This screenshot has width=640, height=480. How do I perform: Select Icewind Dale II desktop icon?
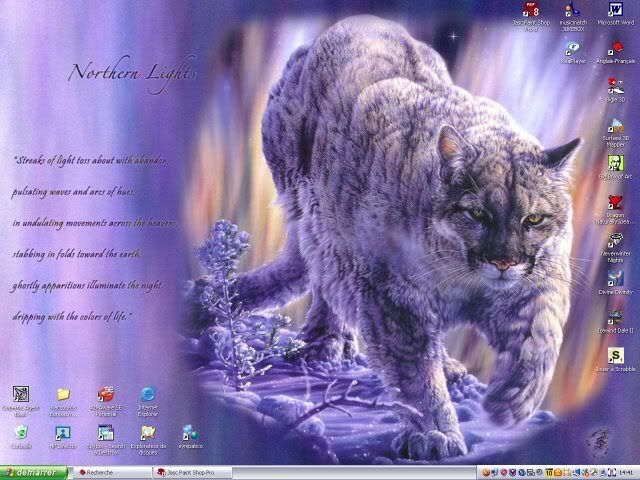(x=616, y=322)
